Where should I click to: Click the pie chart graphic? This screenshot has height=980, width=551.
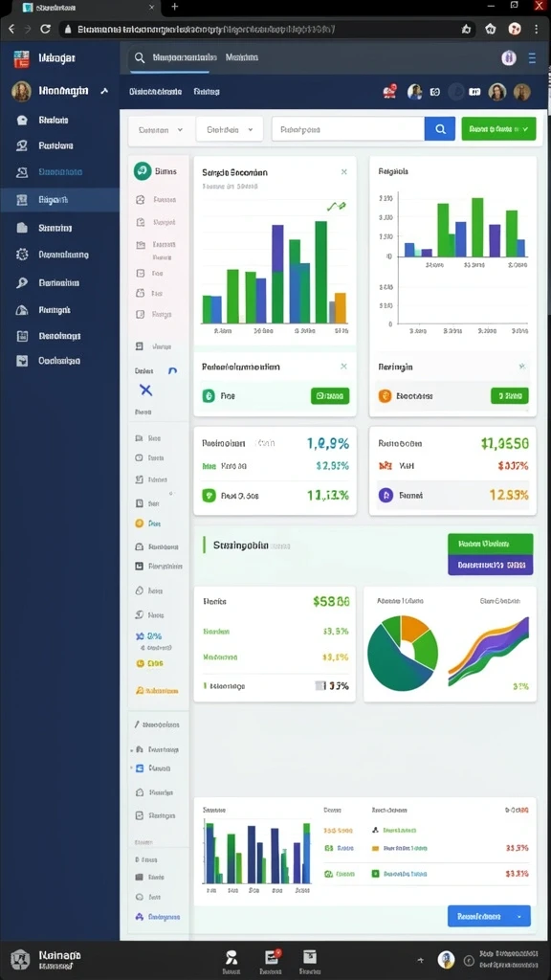coord(403,653)
